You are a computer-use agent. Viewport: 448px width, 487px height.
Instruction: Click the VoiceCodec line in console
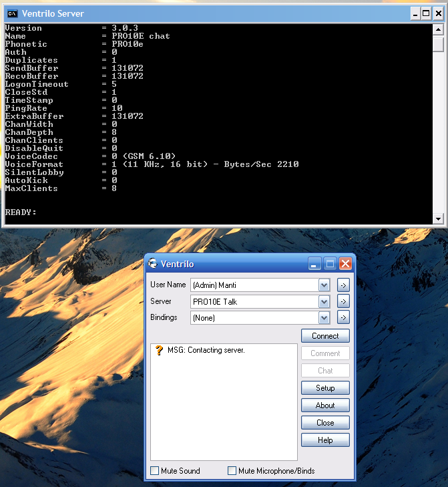[x=90, y=156]
